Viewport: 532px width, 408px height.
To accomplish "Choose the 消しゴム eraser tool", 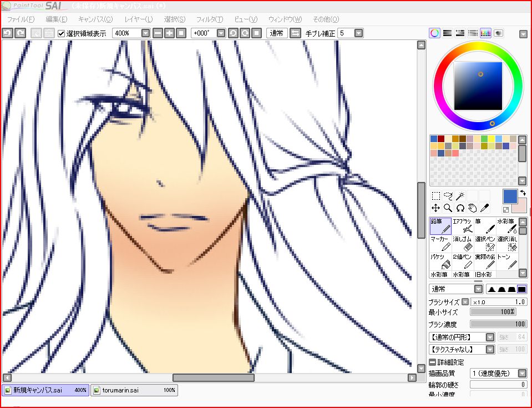I will pos(463,244).
